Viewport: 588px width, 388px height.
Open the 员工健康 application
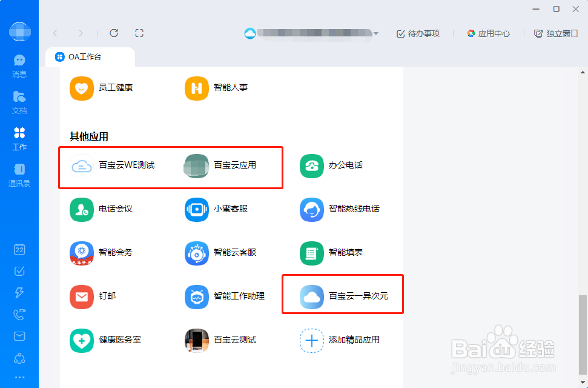[106, 88]
